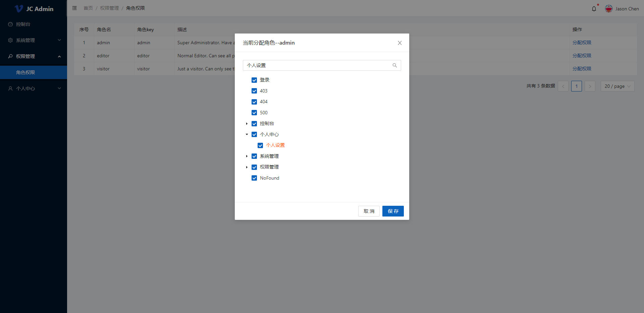This screenshot has height=313, width=644.
Task: Select page 1 in pagination
Action: 577,86
